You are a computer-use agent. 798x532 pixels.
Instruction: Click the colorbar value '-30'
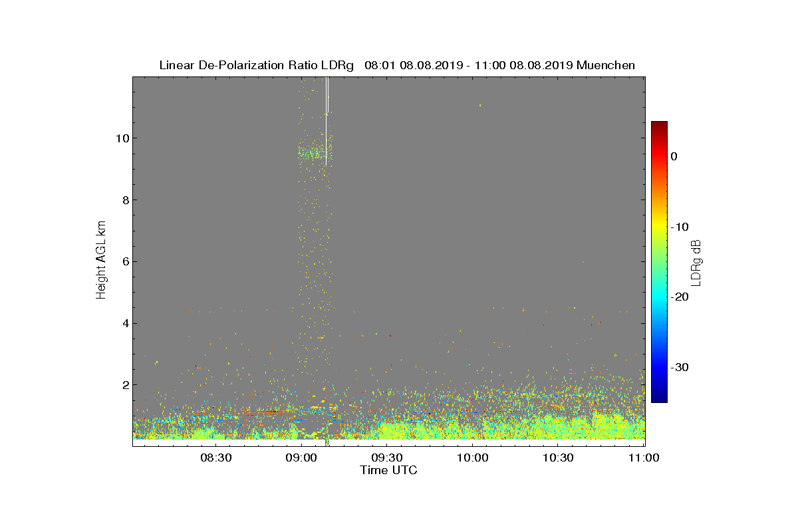click(680, 368)
